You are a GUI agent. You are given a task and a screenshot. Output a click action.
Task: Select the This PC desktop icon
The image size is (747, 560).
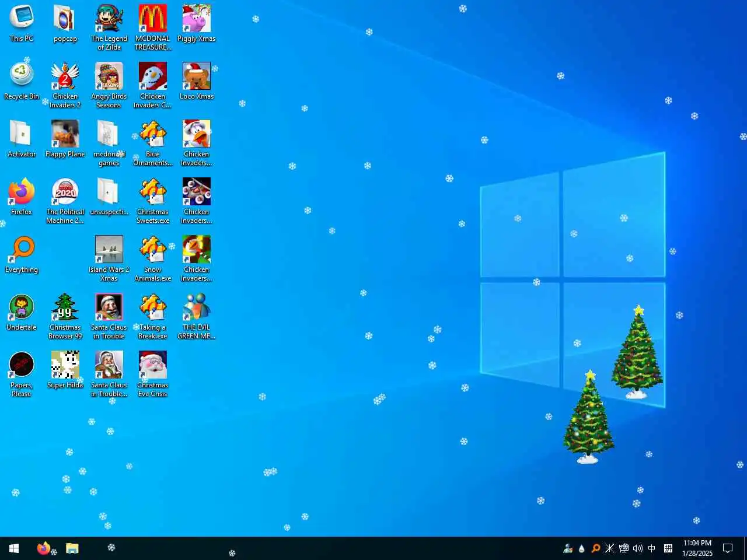[22, 24]
